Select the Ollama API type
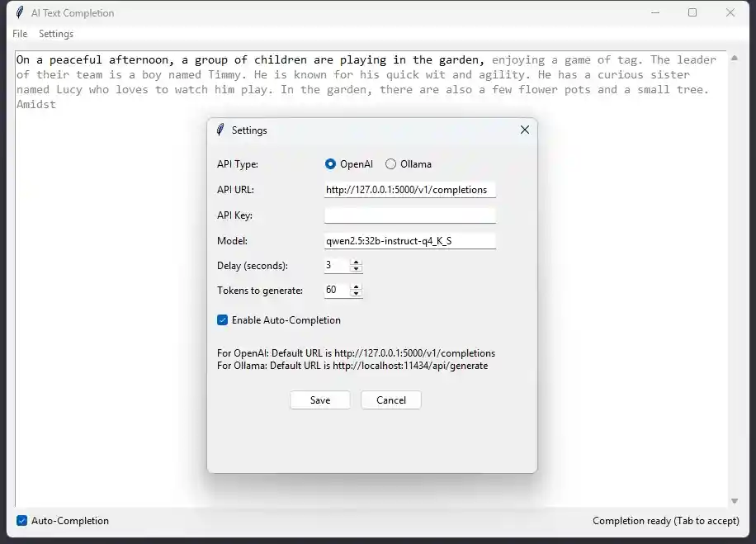 pos(390,163)
